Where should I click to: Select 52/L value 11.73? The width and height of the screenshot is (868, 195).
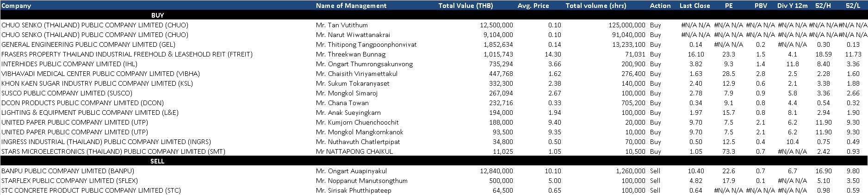(x=853, y=54)
